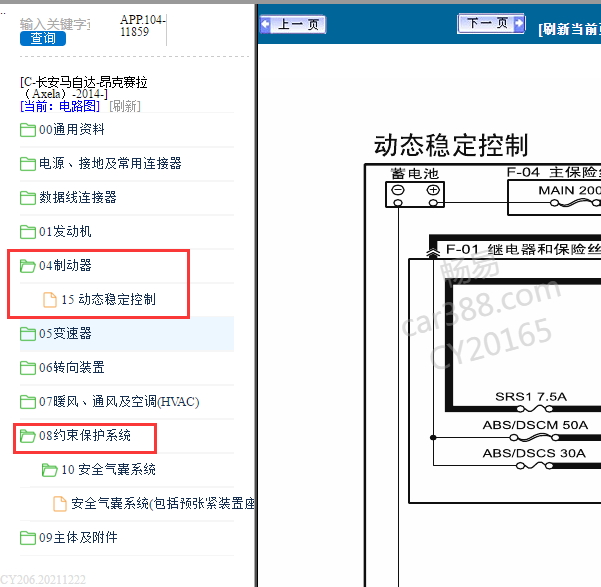601x587 pixels.
Task: Open the 00通用资料 folder icon
Action: (28, 130)
